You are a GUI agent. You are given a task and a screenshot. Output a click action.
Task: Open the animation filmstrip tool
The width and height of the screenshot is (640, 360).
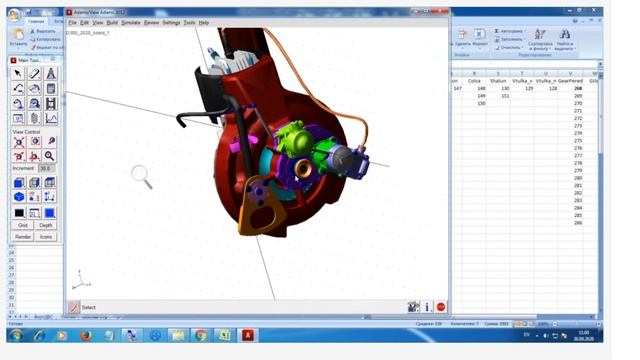pos(51,104)
